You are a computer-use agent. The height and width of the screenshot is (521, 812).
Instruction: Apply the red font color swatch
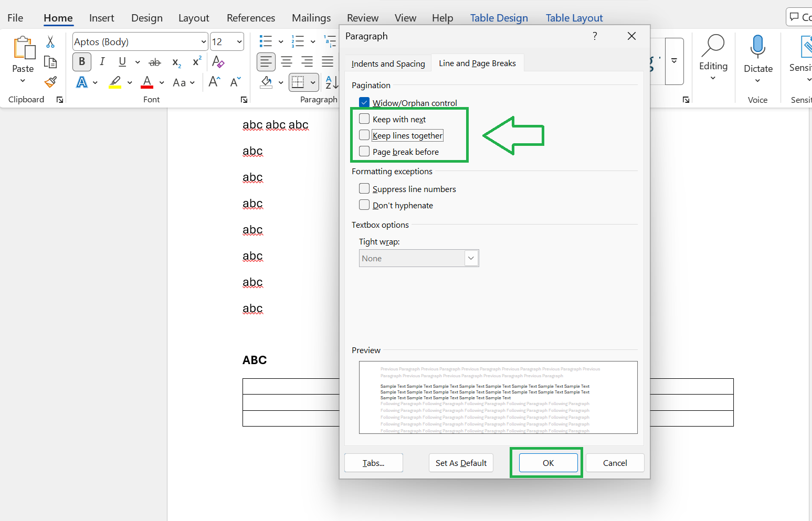tap(147, 82)
